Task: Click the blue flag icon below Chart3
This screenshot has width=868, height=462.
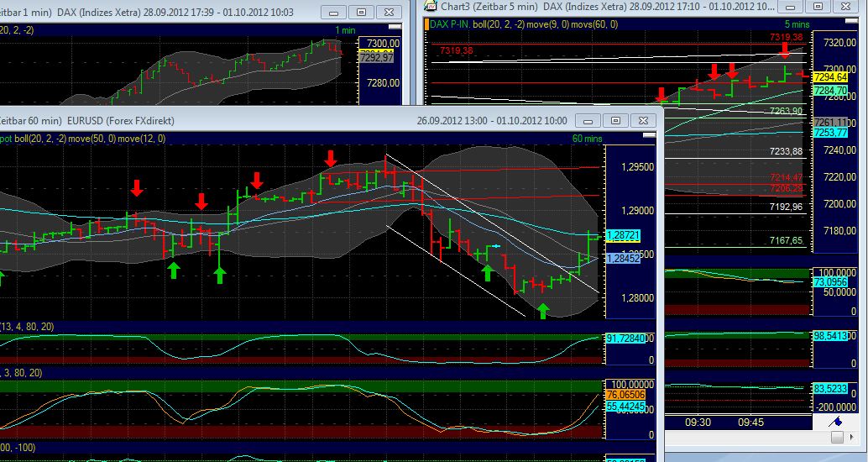Action: point(835,423)
